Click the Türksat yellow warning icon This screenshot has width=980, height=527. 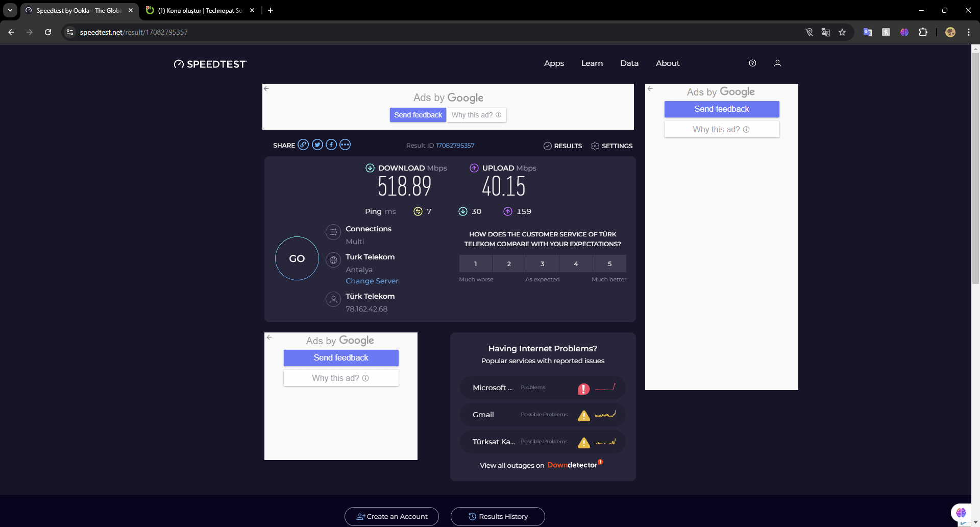pyautogui.click(x=583, y=443)
